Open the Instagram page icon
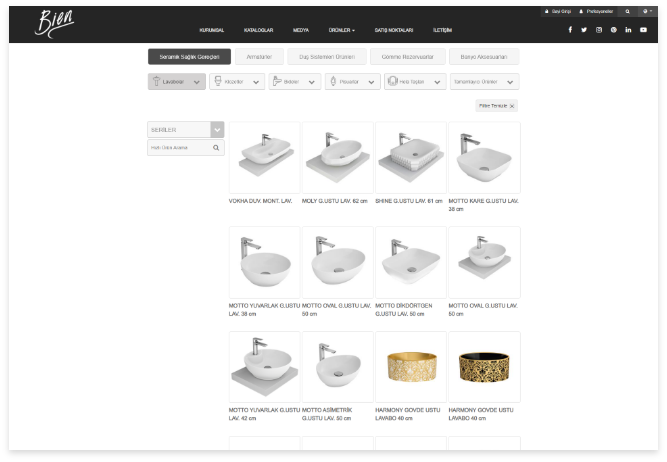667x462 pixels. click(599, 30)
